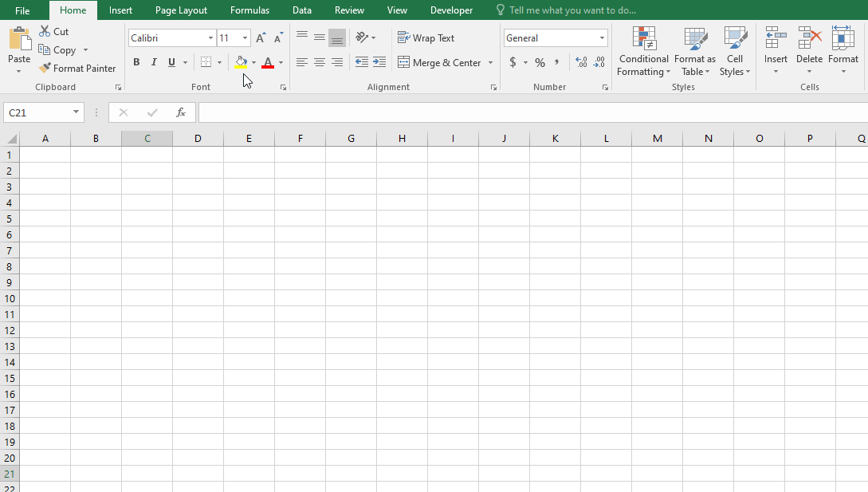Click the Center align icon
This screenshot has width=868, height=492.
pos(320,62)
